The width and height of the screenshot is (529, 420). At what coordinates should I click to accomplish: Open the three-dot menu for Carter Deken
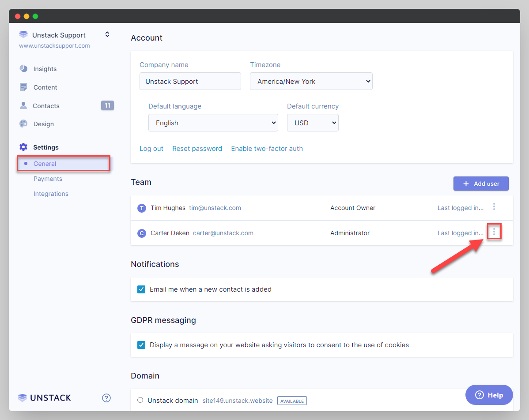tap(494, 232)
